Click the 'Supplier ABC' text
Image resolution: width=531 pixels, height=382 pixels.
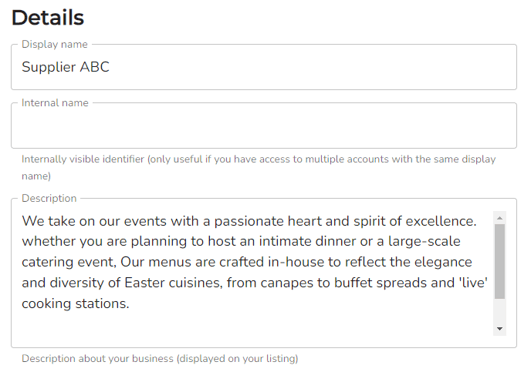pyautogui.click(x=65, y=67)
